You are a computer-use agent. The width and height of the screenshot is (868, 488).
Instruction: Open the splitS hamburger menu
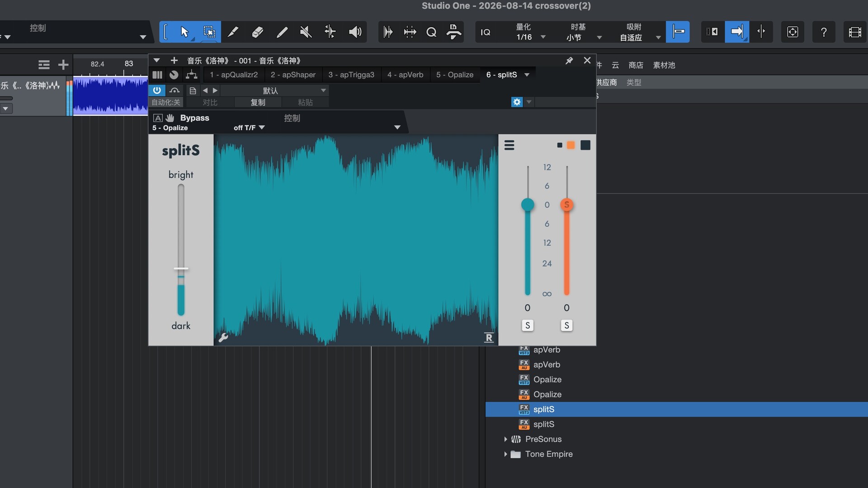click(509, 145)
